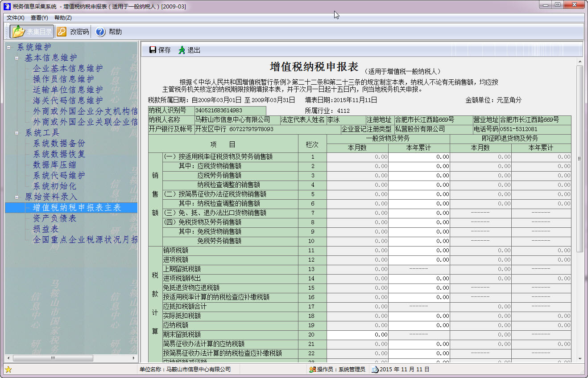
Task: Click the form vertical scrollbar thumb
Action: pyautogui.click(x=580, y=159)
